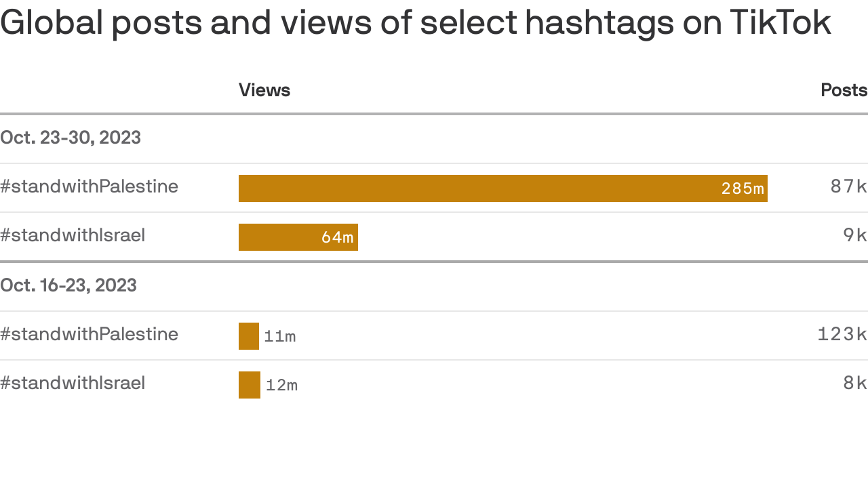Click the small bar beside 12m
This screenshot has width=868, height=488.
(250, 385)
